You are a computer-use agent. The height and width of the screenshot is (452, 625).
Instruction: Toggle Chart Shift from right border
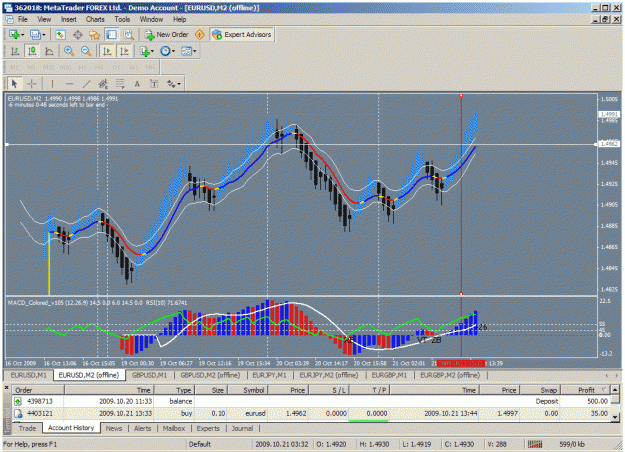tap(124, 51)
